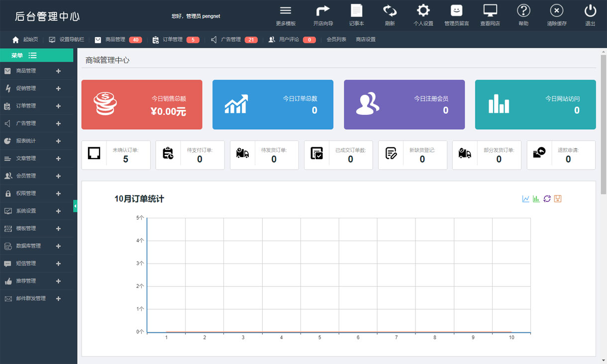Open the 更多模板 menu icon
The width and height of the screenshot is (607, 364).
coord(286,10)
